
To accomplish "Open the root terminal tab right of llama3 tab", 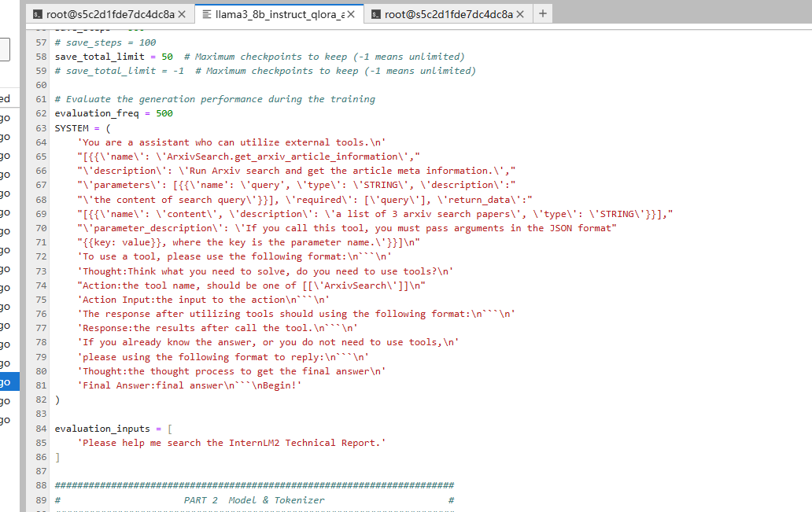I will tap(448, 14).
